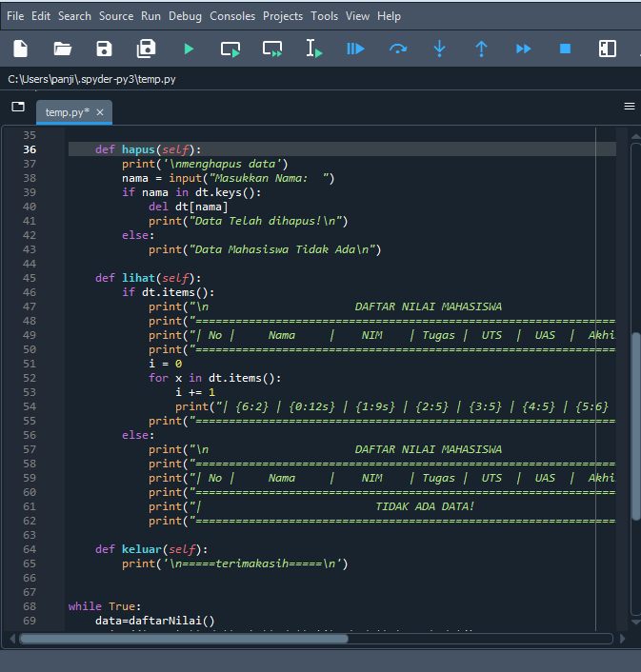
Task: Click 'Data Telah dihapus!' print line
Action: (249, 221)
